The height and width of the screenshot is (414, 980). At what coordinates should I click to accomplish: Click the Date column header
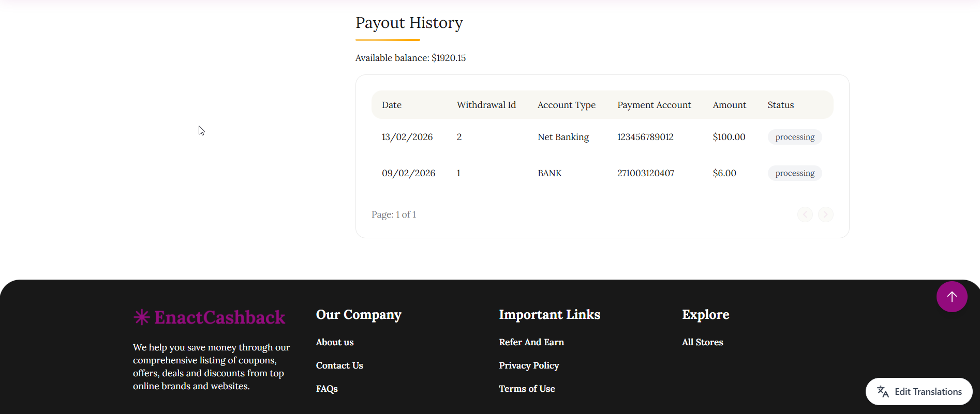click(392, 105)
